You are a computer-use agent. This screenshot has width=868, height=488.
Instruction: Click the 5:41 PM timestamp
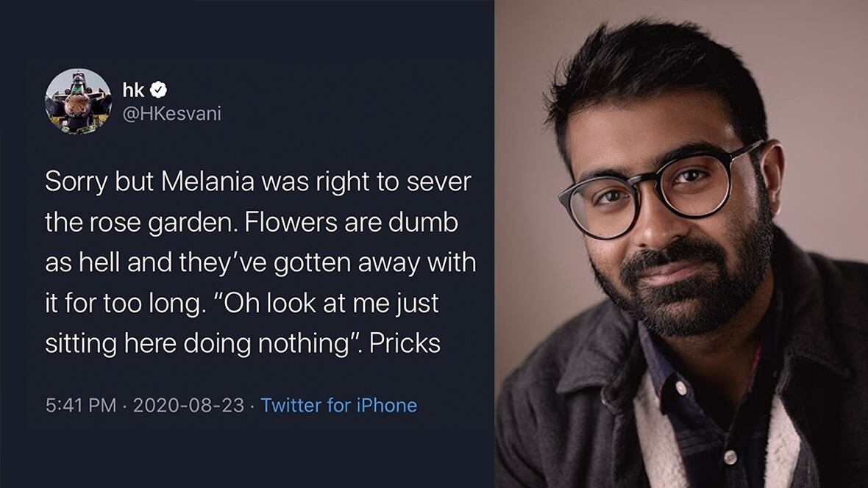tap(81, 405)
